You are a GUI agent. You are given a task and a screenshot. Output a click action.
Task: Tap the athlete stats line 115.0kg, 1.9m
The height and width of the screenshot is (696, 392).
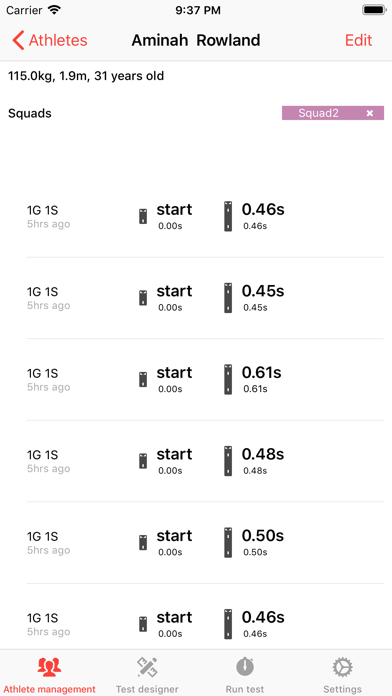[86, 76]
